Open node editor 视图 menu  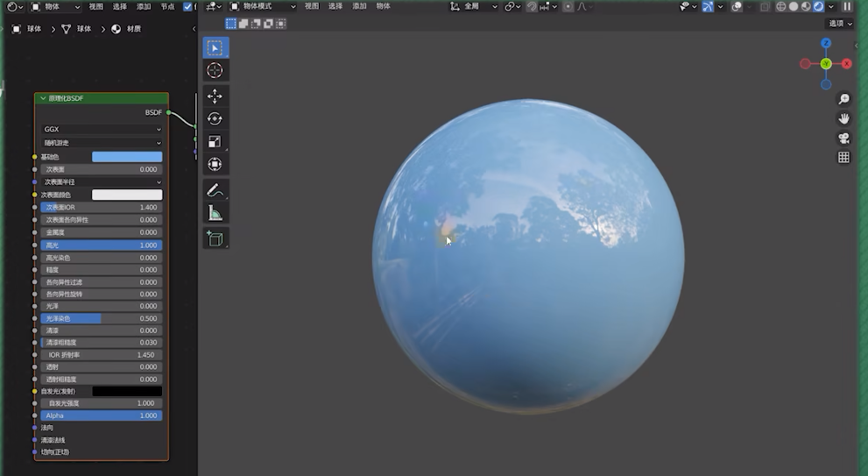[95, 7]
